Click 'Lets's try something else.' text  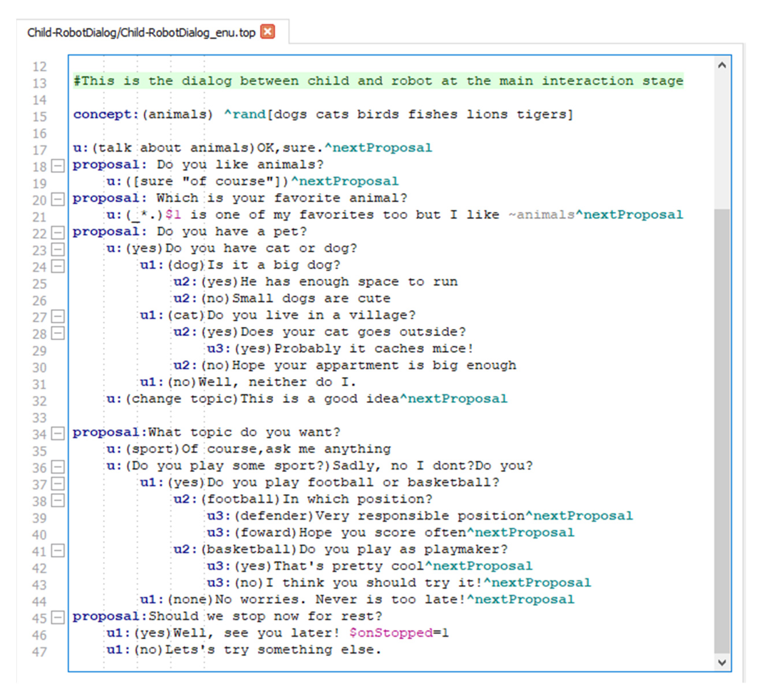(273, 650)
